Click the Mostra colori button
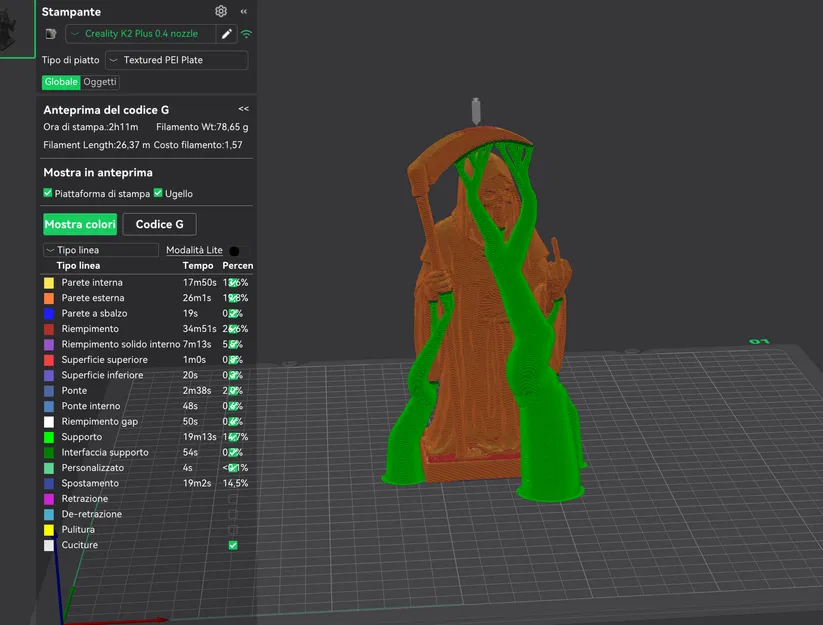 (x=80, y=224)
